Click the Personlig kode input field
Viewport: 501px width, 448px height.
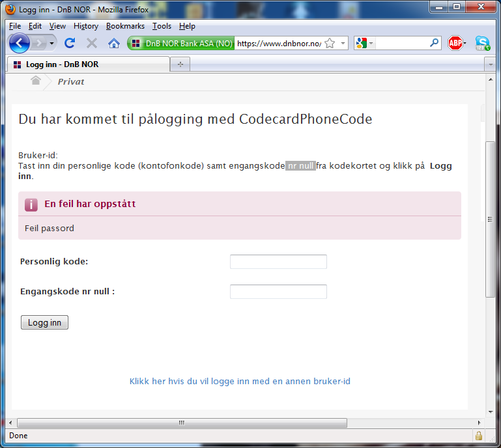coord(278,262)
